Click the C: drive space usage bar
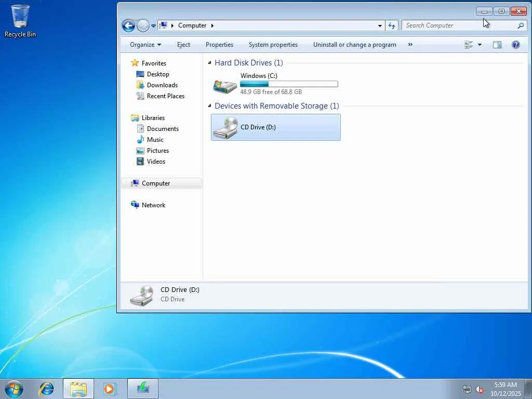Viewport: 532px width, 399px height. (x=289, y=84)
